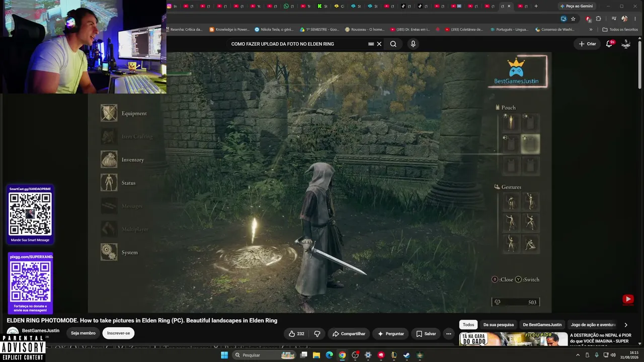Click the Equipment menu icon in game
Image resolution: width=644 pixels, height=362 pixels.
(x=109, y=113)
